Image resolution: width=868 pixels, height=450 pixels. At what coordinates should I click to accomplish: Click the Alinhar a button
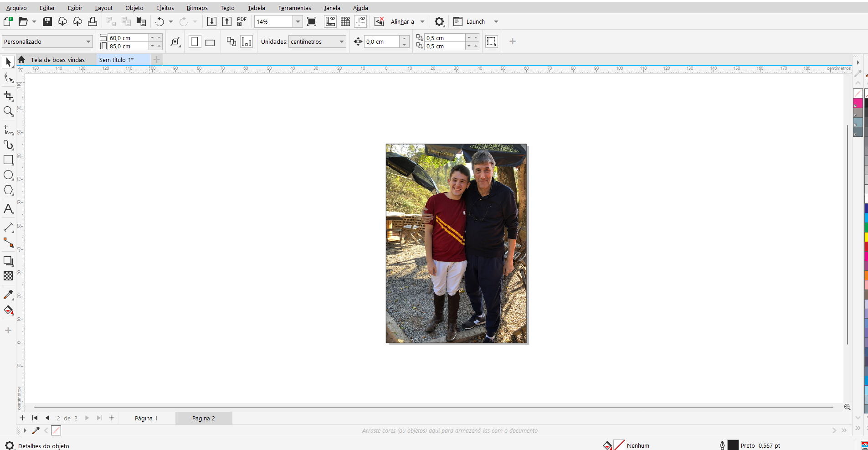click(402, 21)
